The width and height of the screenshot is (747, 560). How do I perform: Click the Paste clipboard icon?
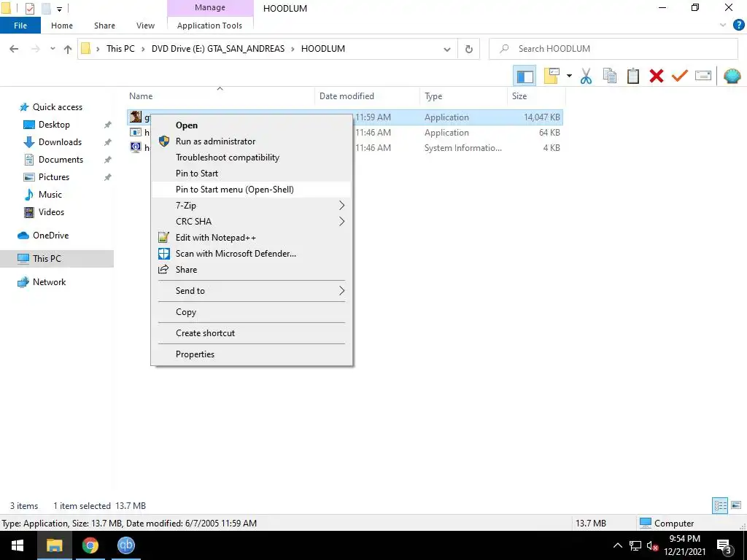pos(632,76)
